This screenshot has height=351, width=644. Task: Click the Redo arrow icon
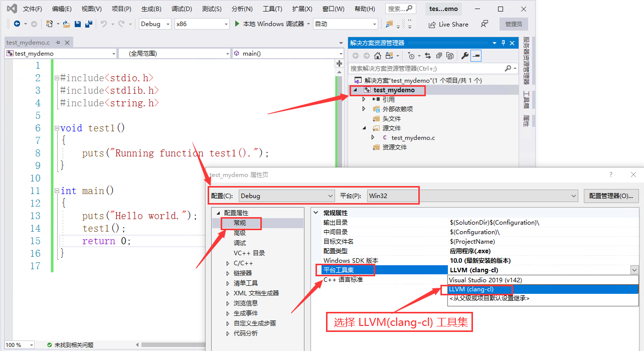tap(121, 24)
